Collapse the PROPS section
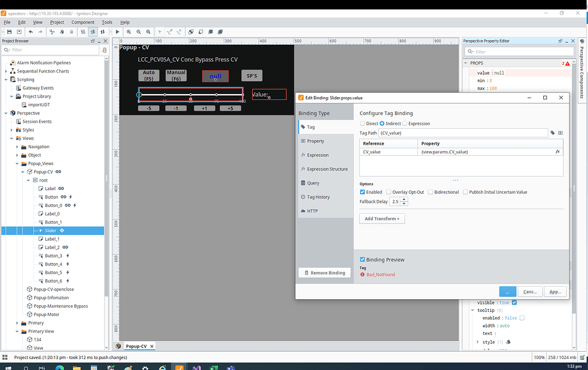588x370 pixels. 466,63
